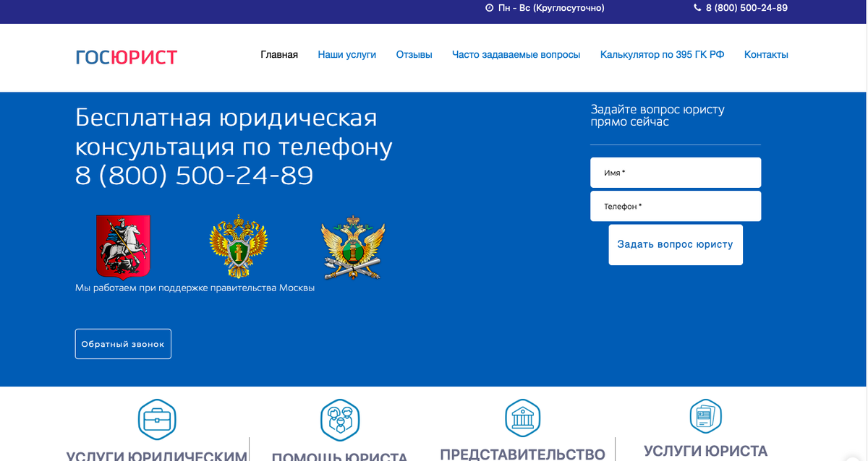Click the bailiff service eagle emblem with axes

353,246
